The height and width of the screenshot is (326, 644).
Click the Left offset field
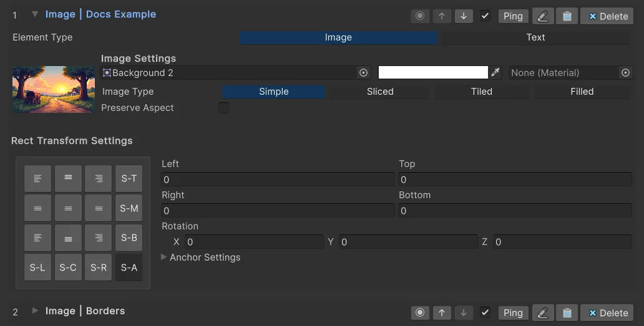(278, 179)
